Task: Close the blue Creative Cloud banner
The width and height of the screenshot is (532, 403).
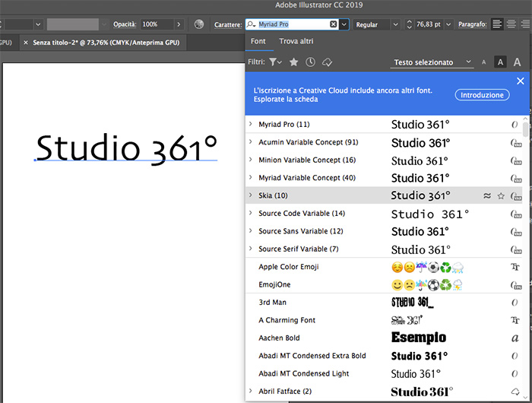Action: [x=520, y=81]
